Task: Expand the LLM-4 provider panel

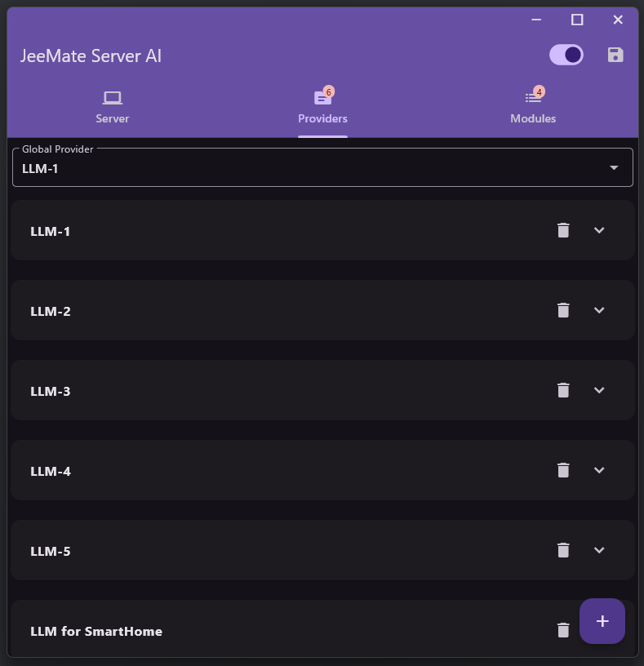Action: point(599,470)
